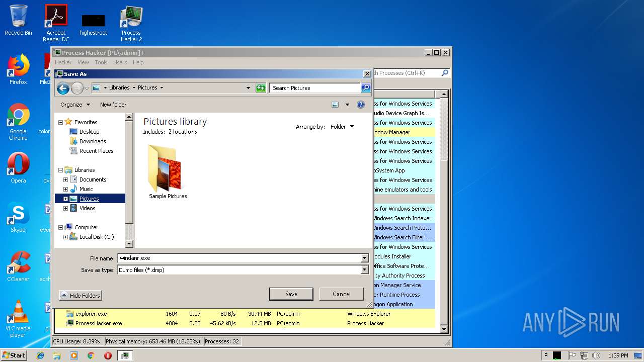Close the Save As dialog
644x362 pixels.
tap(367, 74)
